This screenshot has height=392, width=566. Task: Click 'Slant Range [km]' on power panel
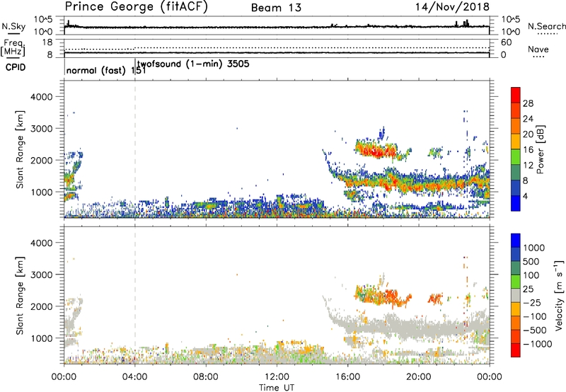click(x=21, y=149)
